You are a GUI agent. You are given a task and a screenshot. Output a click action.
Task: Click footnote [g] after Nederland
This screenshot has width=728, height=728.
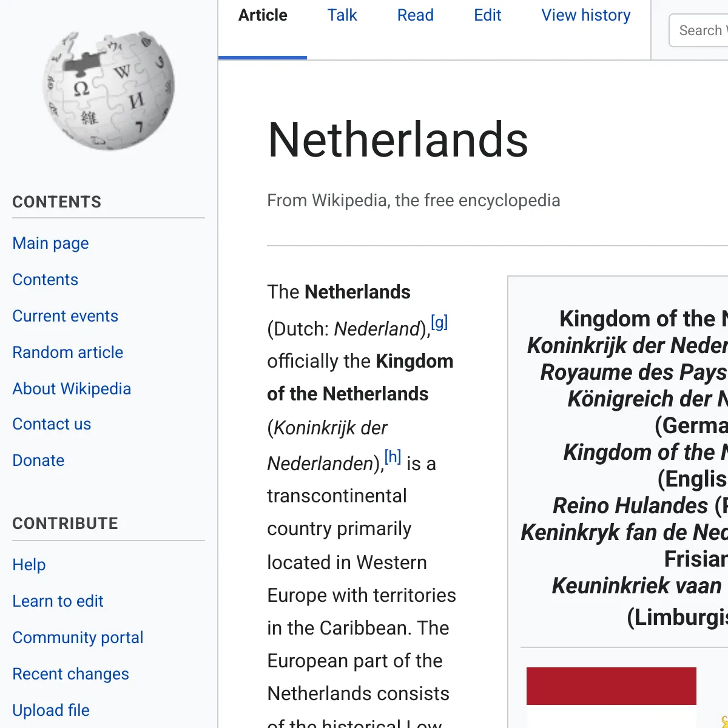tap(439, 322)
